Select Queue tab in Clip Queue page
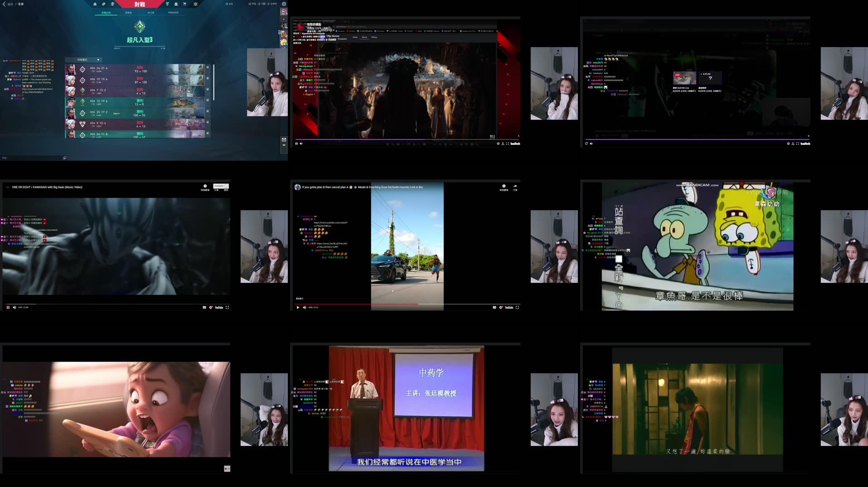 pos(364,37)
